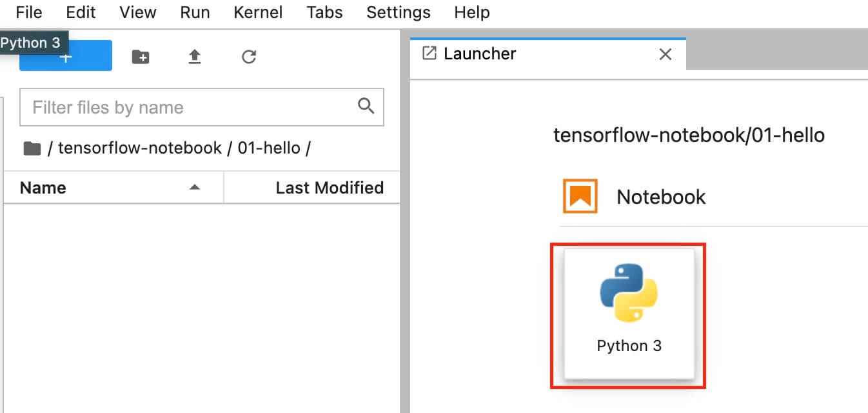This screenshot has width=868, height=413.
Task: Click the blue New Launcher plus button
Action: [x=66, y=56]
